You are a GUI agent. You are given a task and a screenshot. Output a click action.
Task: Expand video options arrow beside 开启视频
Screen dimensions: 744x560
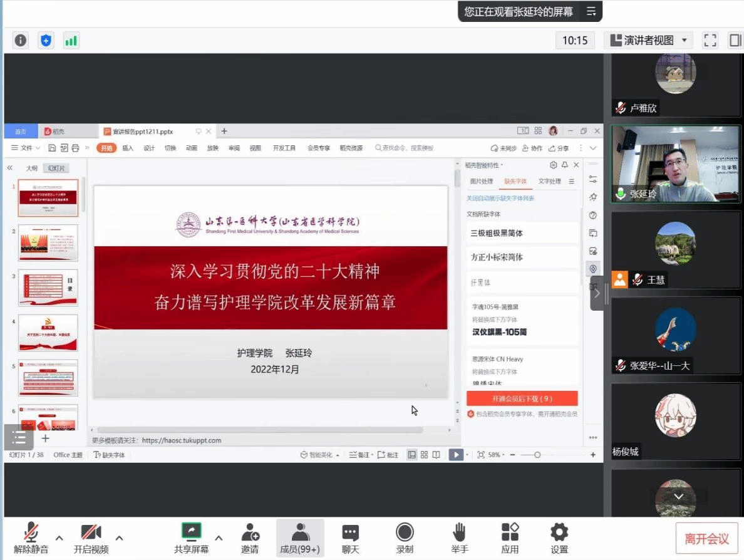coord(119,537)
